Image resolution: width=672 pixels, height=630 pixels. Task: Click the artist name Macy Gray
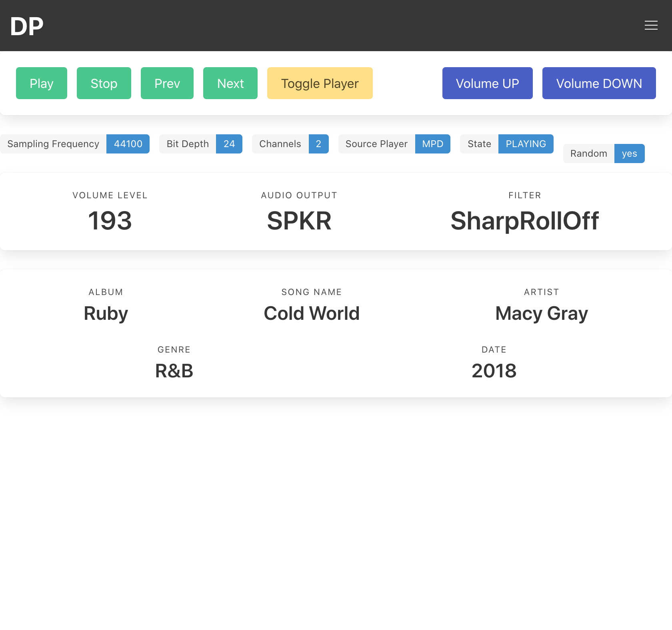(542, 313)
